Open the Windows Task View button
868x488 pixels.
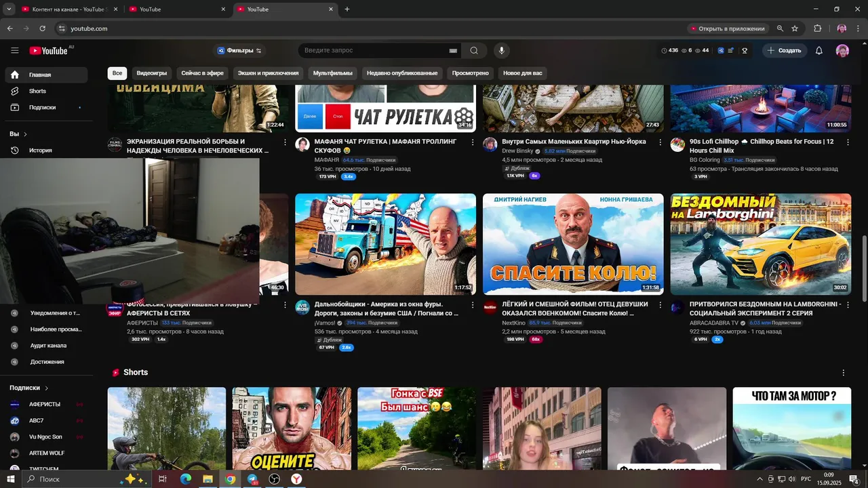click(163, 479)
